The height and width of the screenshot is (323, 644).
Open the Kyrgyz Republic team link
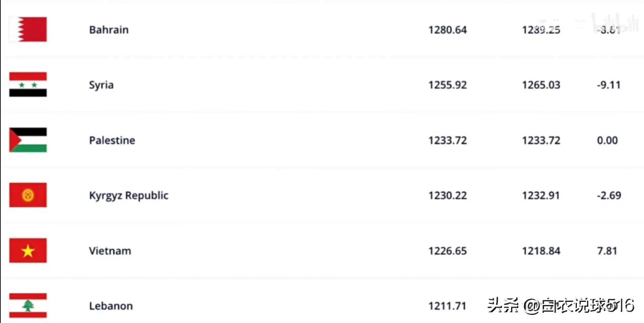pyautogui.click(x=129, y=195)
